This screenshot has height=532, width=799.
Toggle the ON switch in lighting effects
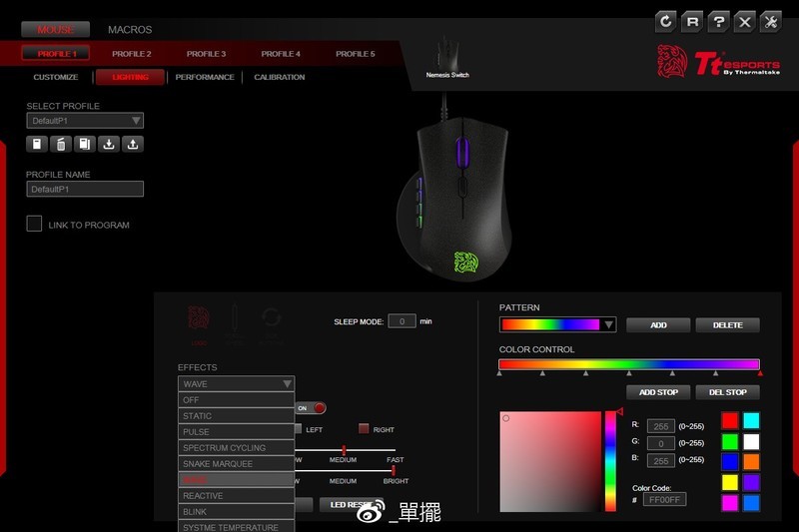pos(311,408)
